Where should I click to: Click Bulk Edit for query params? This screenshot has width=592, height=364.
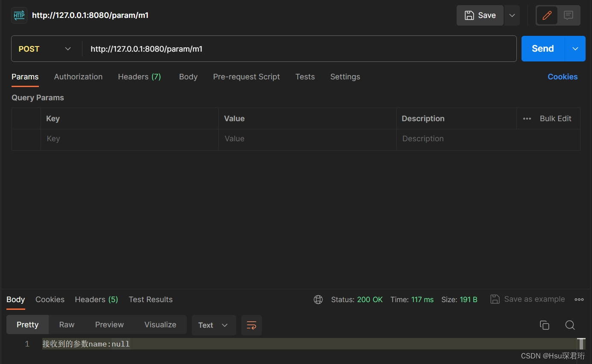click(x=555, y=119)
